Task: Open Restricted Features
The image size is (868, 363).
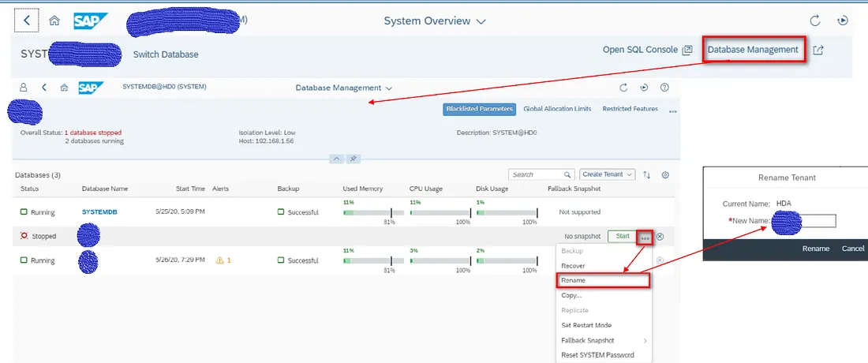Action: pos(630,109)
